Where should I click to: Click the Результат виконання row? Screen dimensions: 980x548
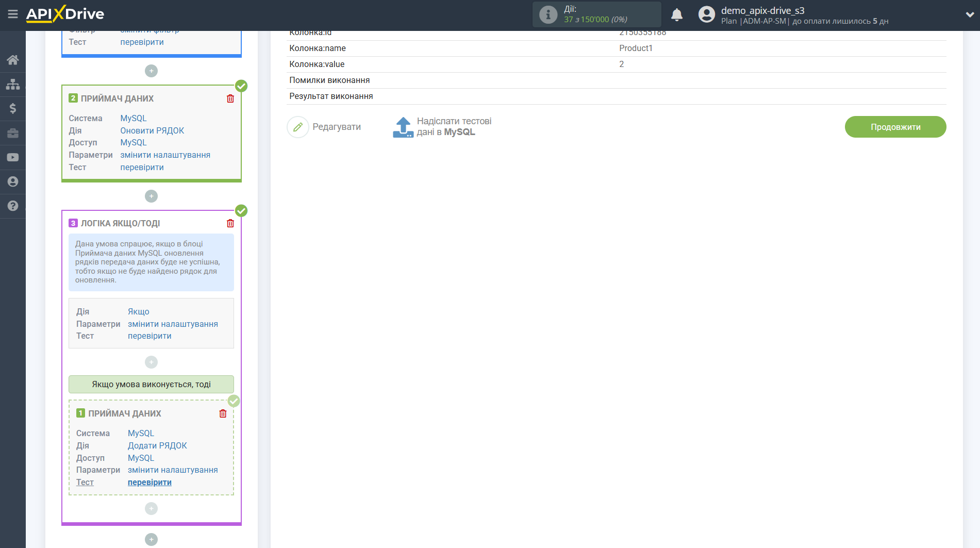[616, 96]
